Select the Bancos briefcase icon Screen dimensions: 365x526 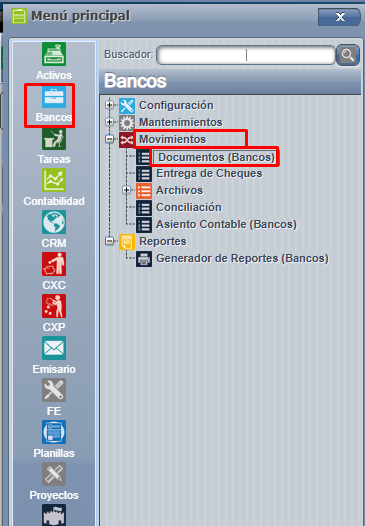tap(54, 97)
